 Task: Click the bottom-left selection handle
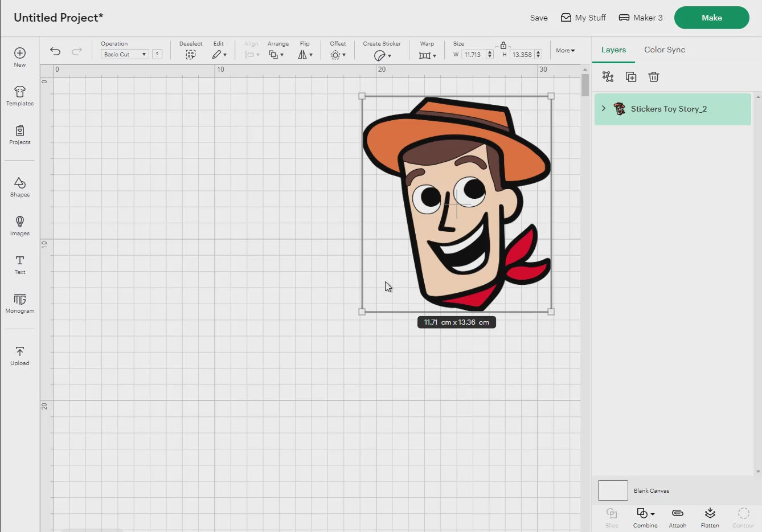click(x=362, y=312)
